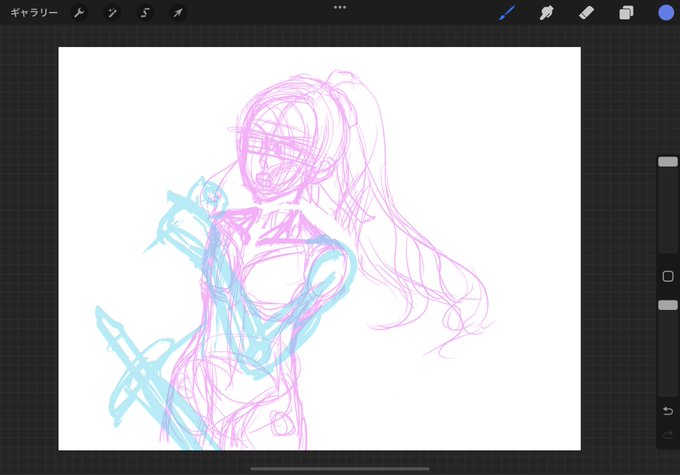The width and height of the screenshot is (680, 475).
Task: Open the Layers panel
Action: (x=626, y=13)
